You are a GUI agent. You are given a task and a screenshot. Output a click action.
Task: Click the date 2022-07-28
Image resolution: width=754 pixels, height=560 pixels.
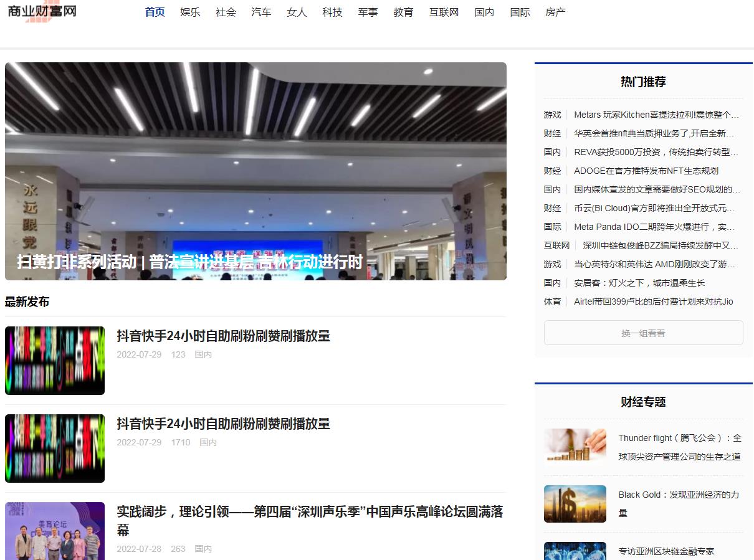139,549
